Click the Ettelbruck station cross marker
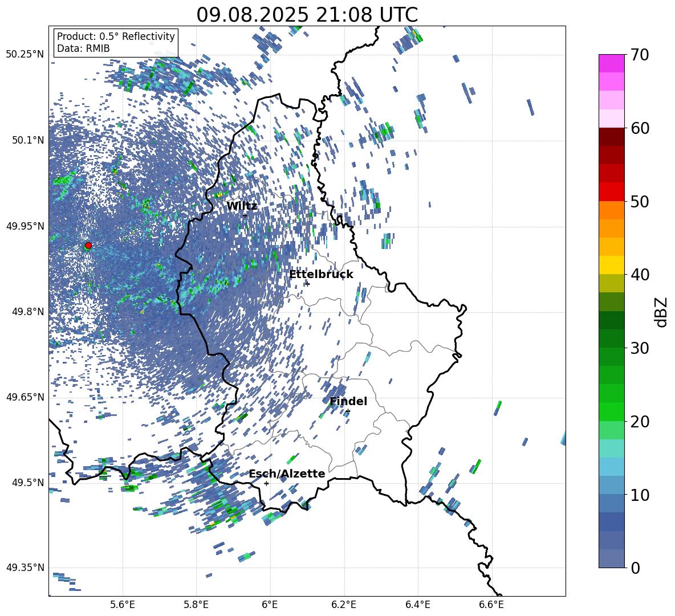 pyautogui.click(x=307, y=284)
